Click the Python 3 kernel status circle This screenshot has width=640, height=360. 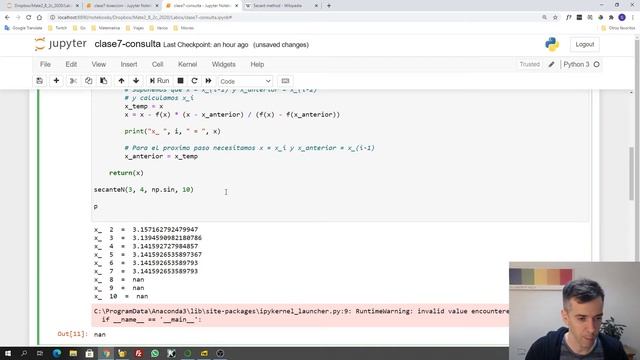click(x=596, y=64)
